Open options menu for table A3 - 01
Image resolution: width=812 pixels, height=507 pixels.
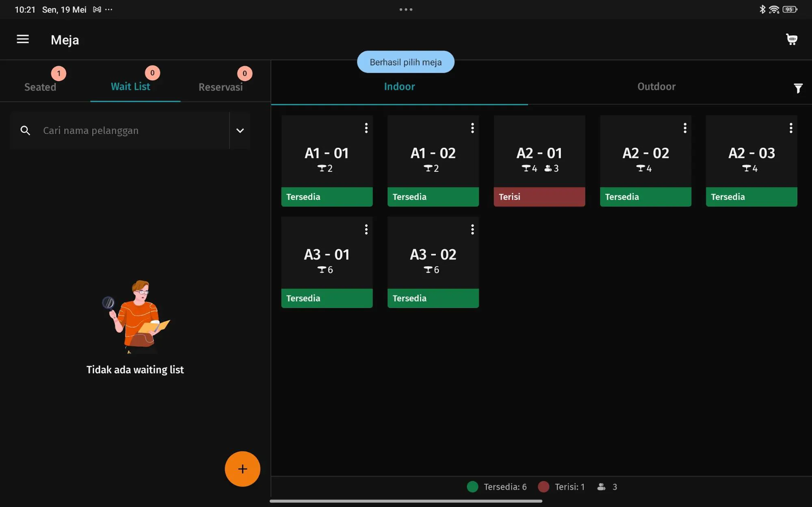[x=366, y=230]
